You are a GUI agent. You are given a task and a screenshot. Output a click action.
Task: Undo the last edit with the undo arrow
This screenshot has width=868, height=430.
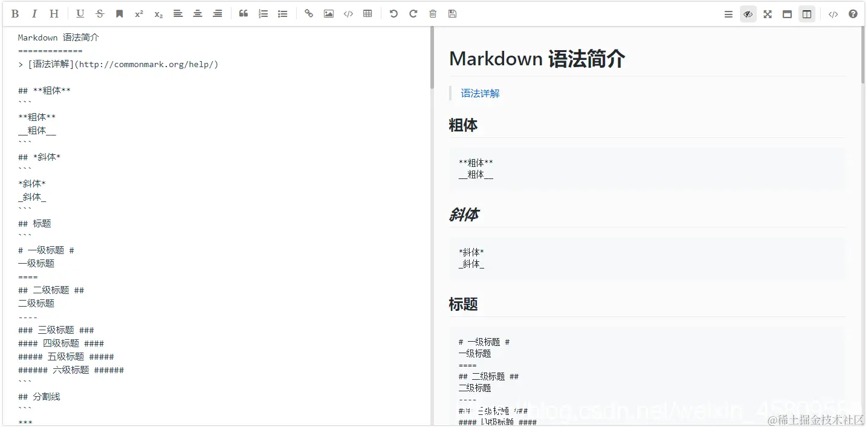[394, 13]
